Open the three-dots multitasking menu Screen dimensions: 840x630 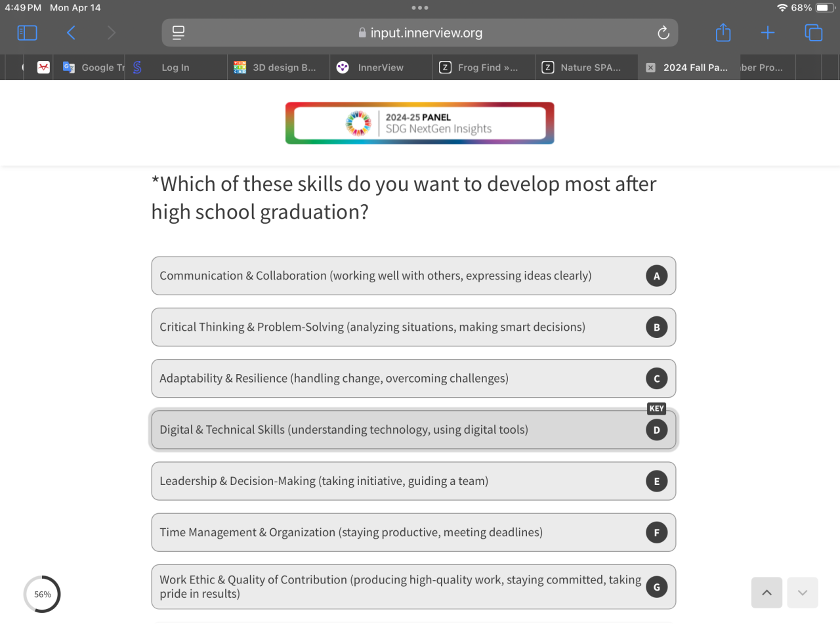click(420, 8)
